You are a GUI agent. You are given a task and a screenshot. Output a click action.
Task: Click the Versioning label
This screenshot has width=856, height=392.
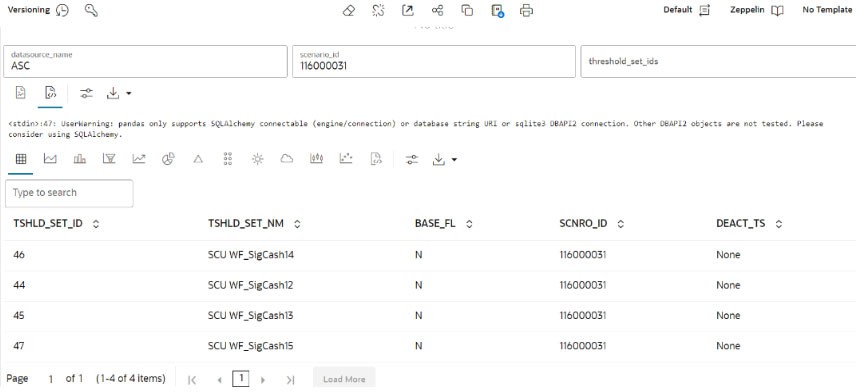(x=28, y=10)
